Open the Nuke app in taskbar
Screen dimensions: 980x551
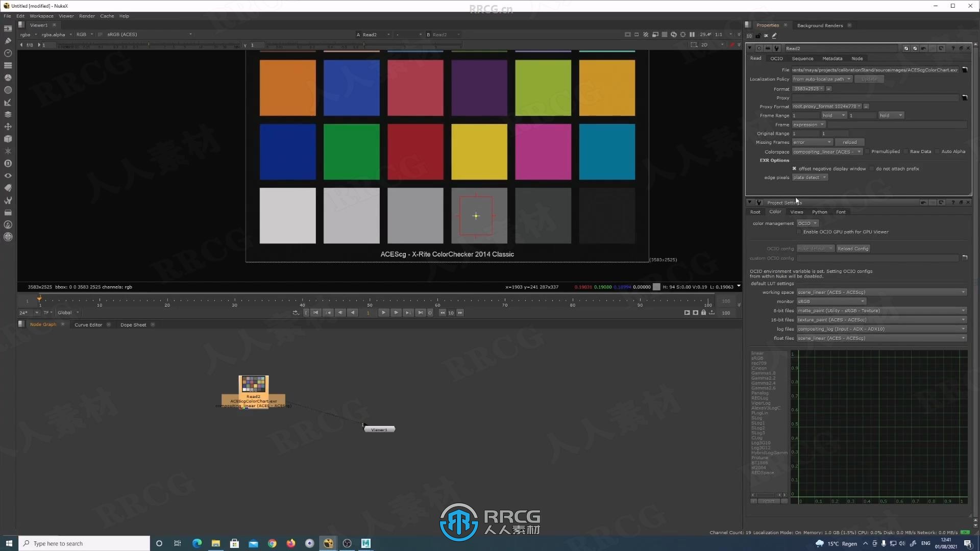328,543
